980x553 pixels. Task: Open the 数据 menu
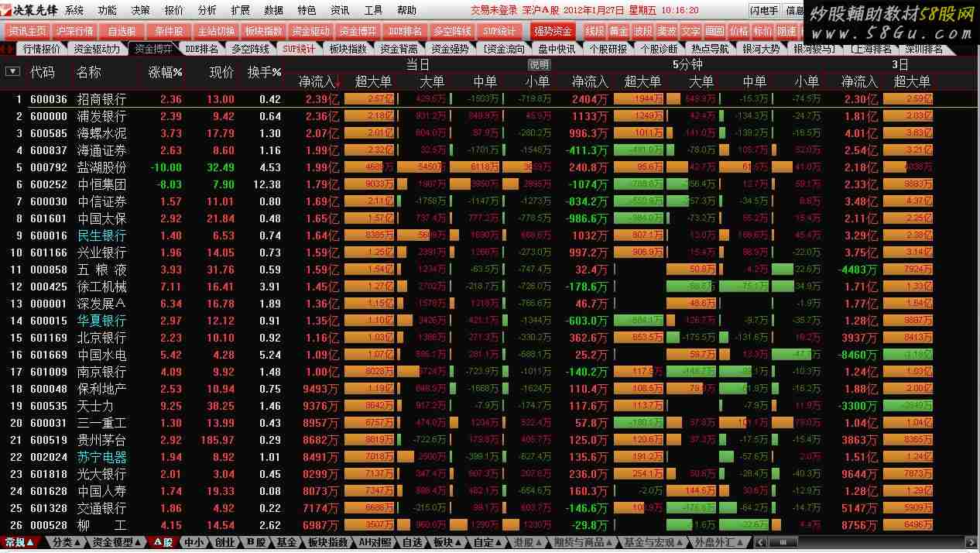(274, 10)
